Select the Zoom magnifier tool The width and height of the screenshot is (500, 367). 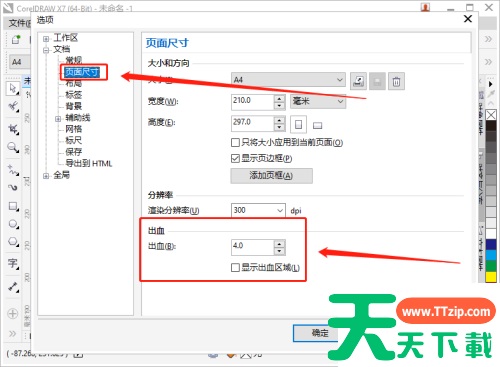pyautogui.click(x=13, y=147)
